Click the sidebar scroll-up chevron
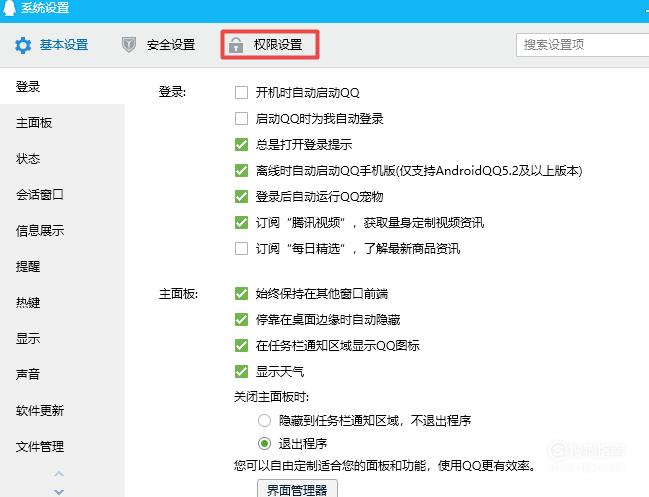649x497 pixels. (59, 473)
